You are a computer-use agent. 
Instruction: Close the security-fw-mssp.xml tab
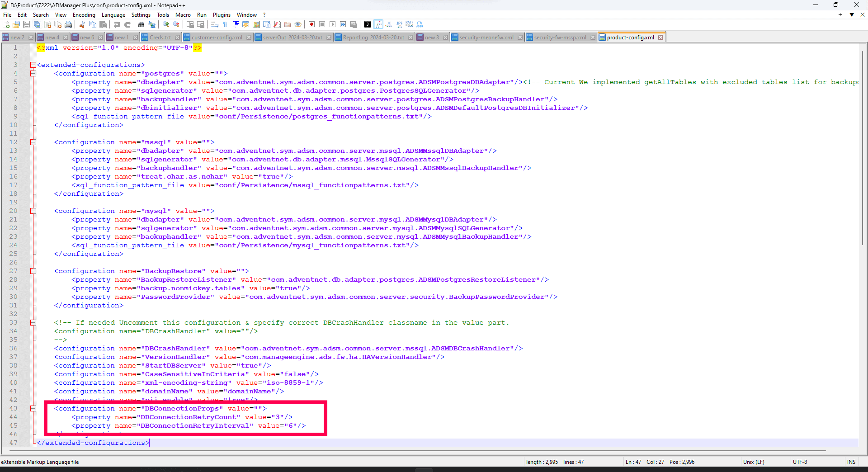593,37
